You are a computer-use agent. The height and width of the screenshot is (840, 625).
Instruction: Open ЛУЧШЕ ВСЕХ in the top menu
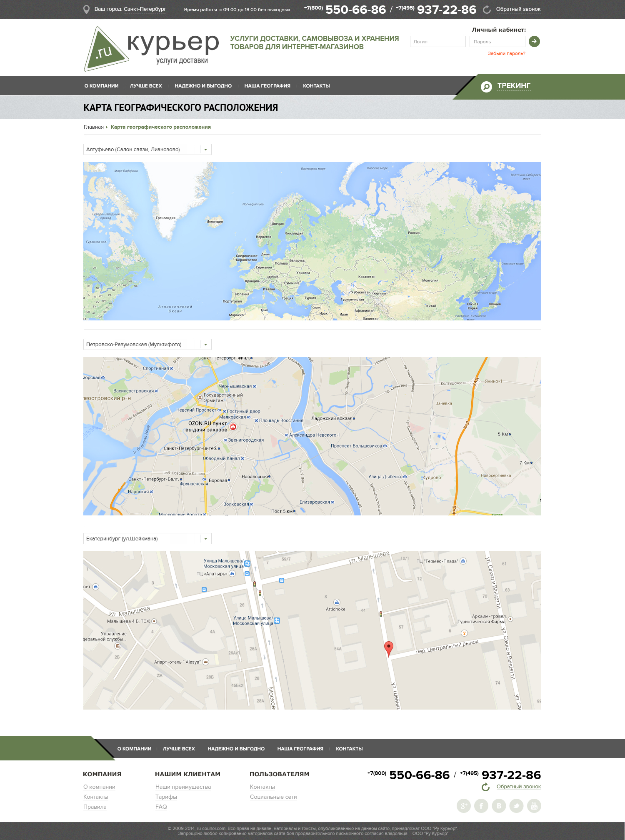[146, 86]
